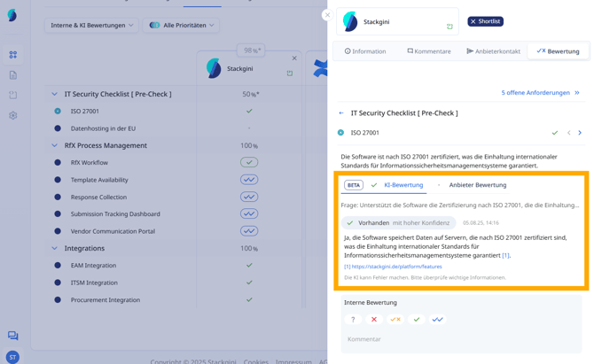
Task: Open the dashboard grid icon in sidebar
Action: point(12,55)
